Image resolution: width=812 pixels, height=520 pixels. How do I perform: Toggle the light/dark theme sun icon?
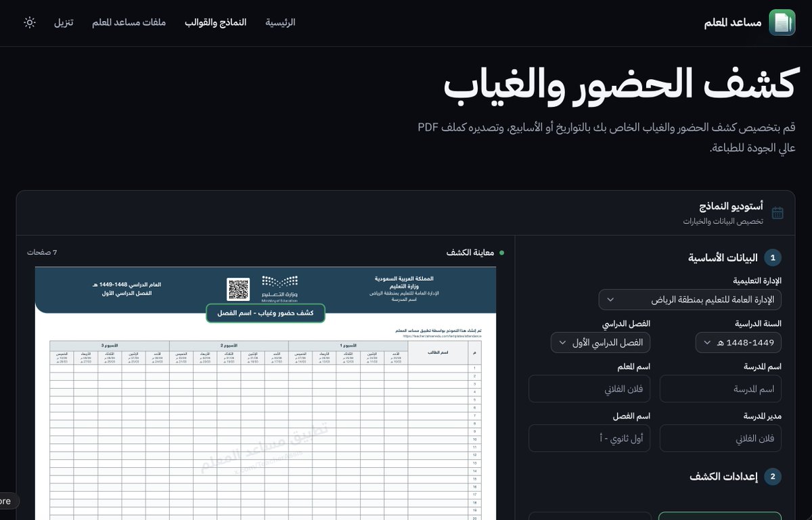30,22
